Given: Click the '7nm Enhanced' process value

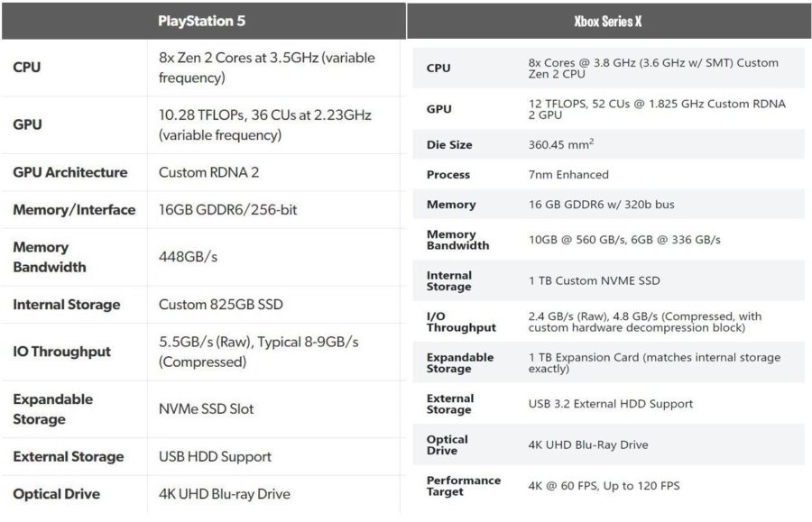Looking at the screenshot, I should [568, 175].
